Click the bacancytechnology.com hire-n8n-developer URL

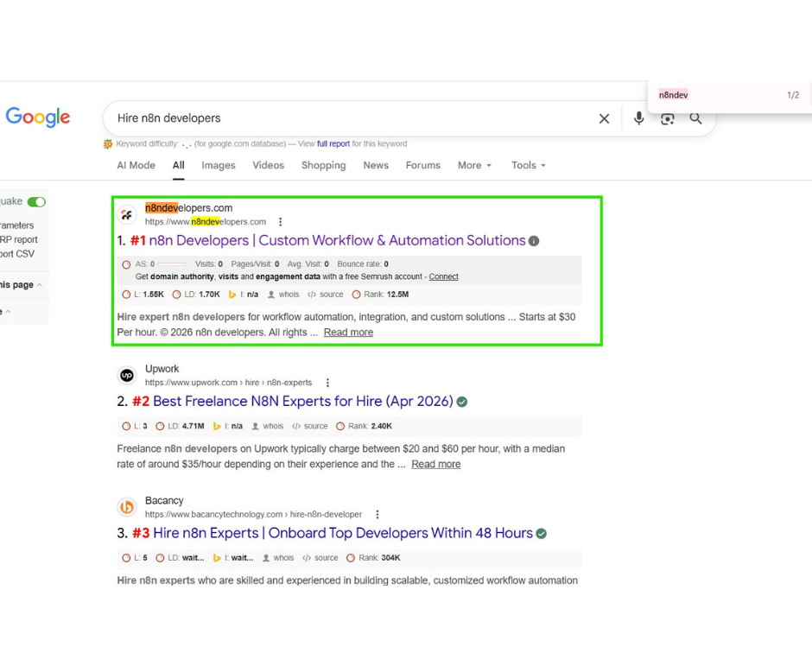(253, 514)
